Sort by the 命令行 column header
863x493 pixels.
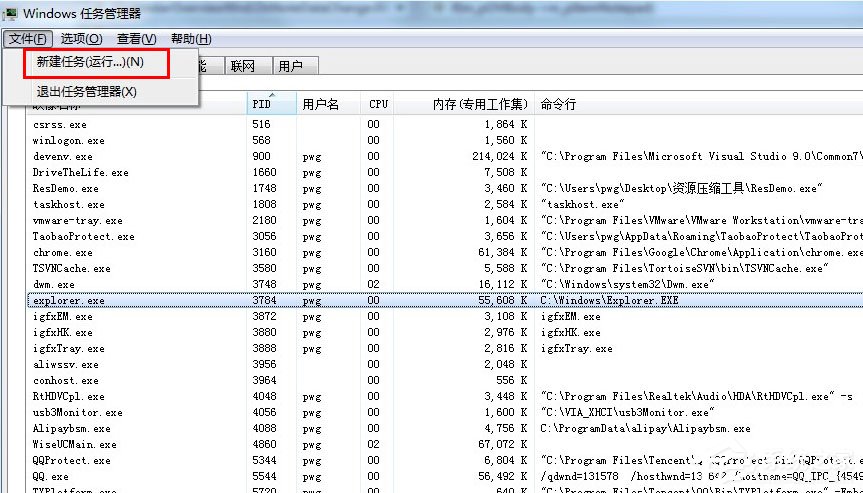[698, 103]
